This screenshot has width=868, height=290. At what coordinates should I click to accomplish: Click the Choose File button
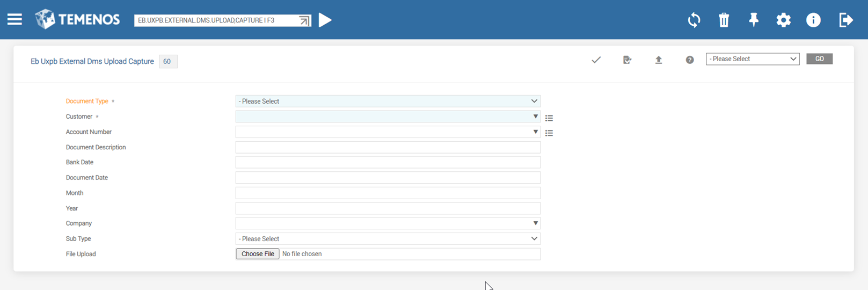point(258,254)
